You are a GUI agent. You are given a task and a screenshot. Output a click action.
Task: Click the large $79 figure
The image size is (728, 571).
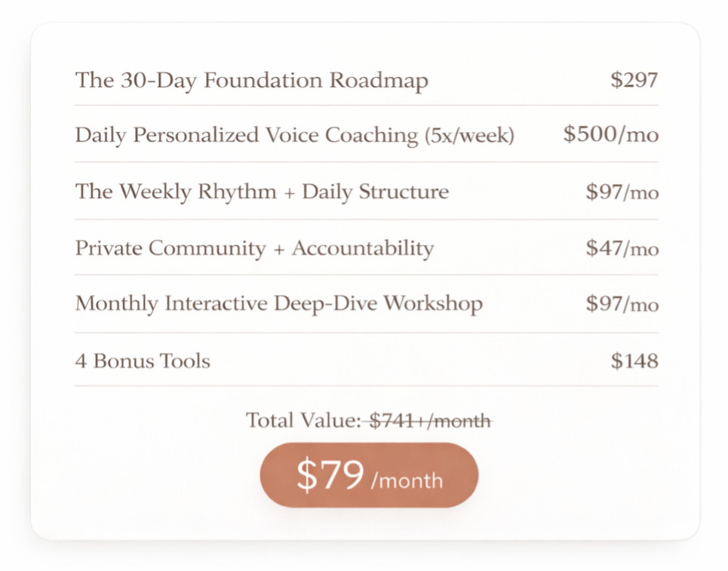coord(330,475)
